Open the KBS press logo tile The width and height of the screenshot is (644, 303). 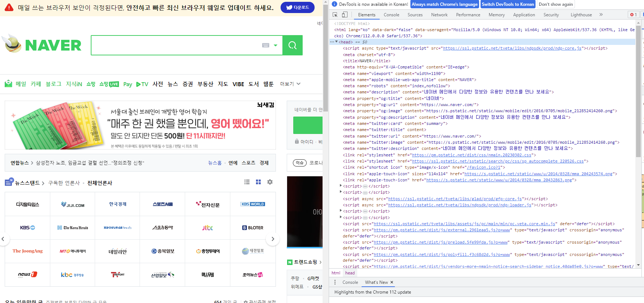[27, 228]
